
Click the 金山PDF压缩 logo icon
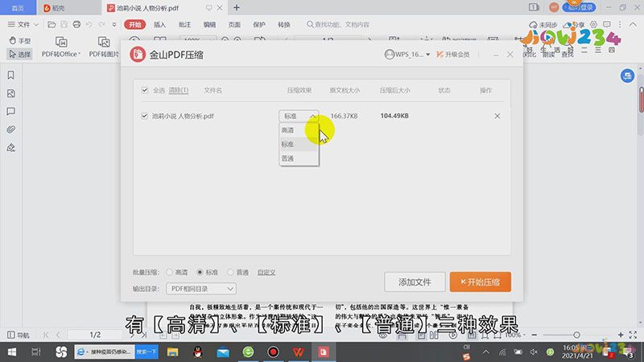point(138,54)
